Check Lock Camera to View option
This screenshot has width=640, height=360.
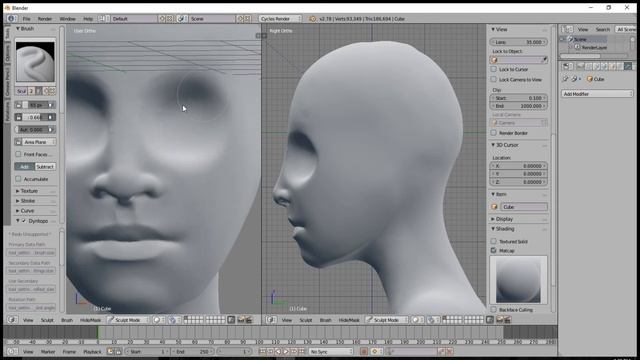coord(494,79)
